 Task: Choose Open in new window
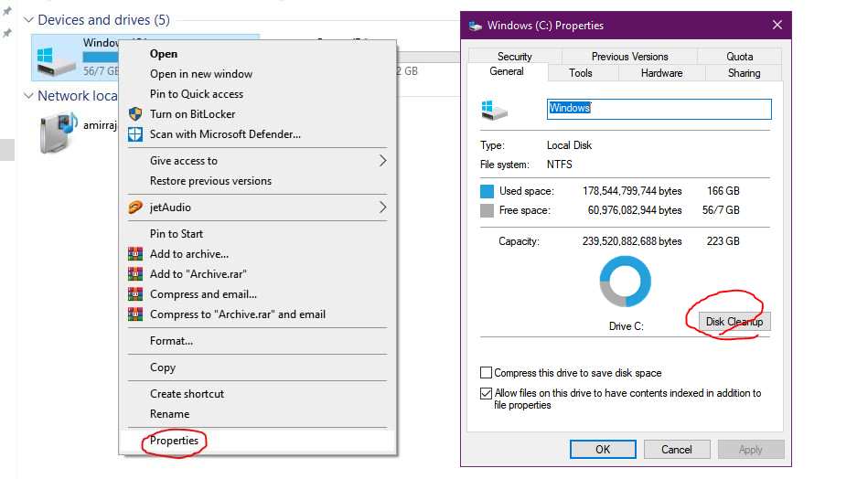pyautogui.click(x=201, y=73)
